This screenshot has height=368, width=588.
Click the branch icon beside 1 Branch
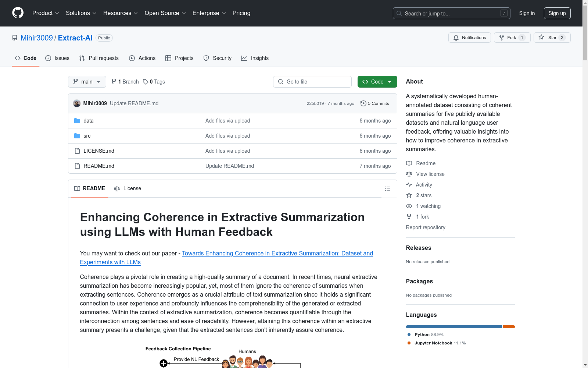click(114, 82)
